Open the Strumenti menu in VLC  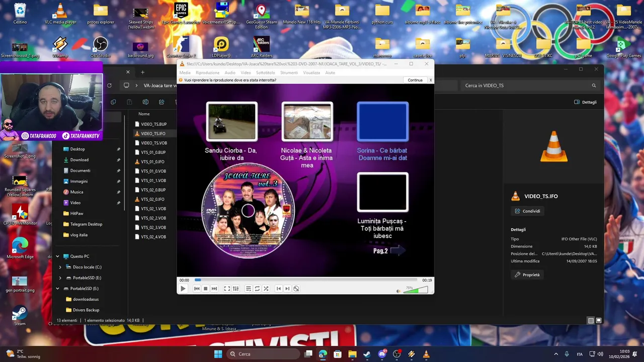point(289,72)
